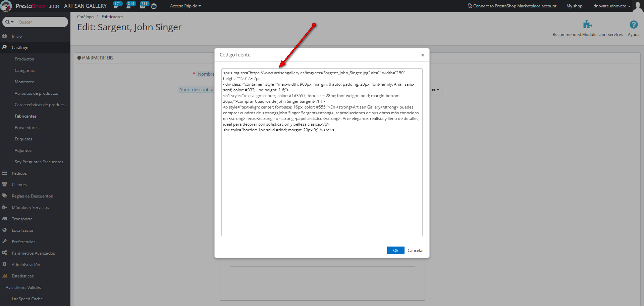Click into the Buscar search field
Screen dimensions: 644x306
(42, 22)
